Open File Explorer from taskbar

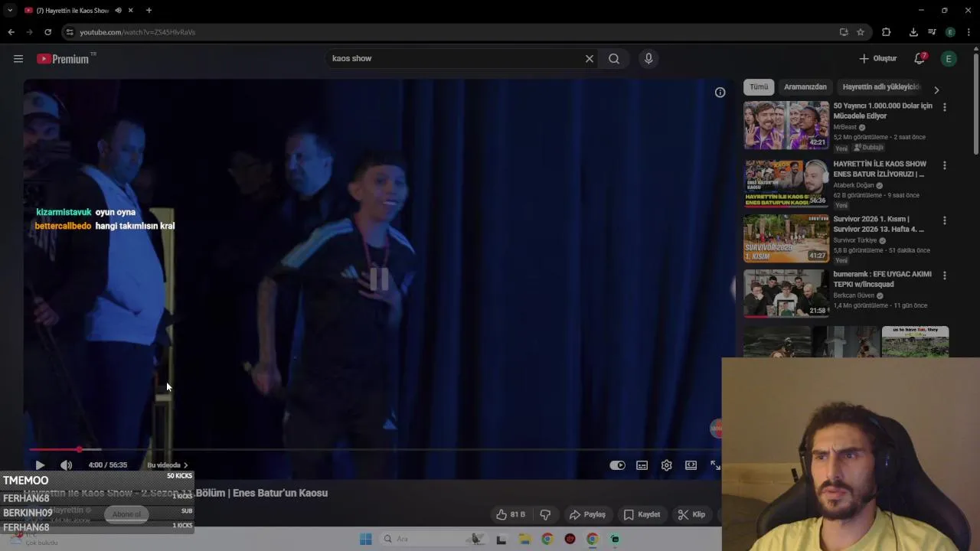[x=524, y=539]
